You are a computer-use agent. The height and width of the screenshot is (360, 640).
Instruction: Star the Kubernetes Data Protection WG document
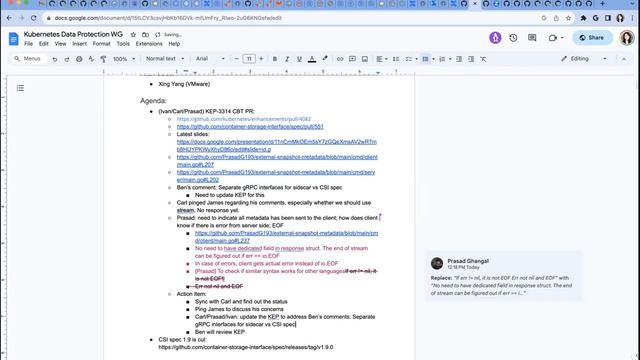[x=133, y=35]
